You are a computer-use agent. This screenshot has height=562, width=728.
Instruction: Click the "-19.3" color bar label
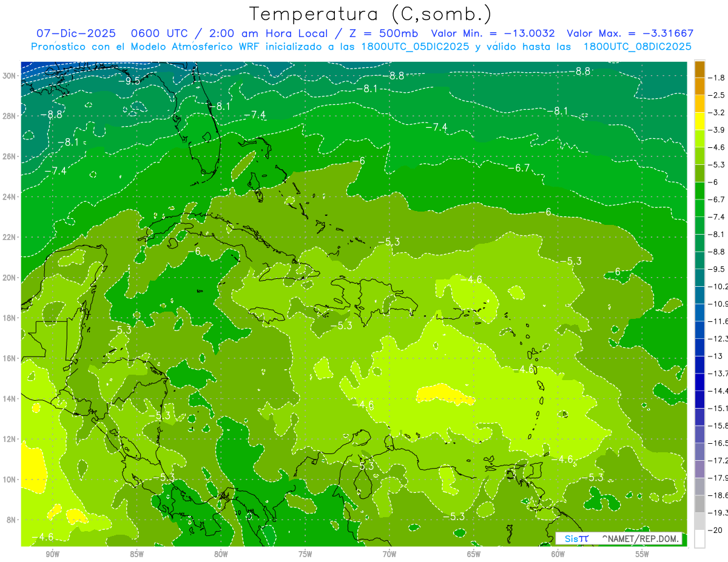coord(718,513)
